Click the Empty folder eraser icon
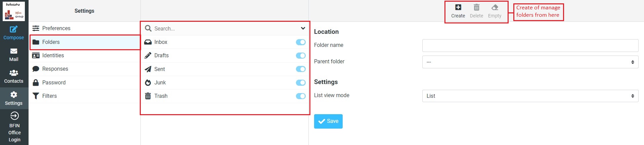The height and width of the screenshot is (145, 644). pos(495,7)
